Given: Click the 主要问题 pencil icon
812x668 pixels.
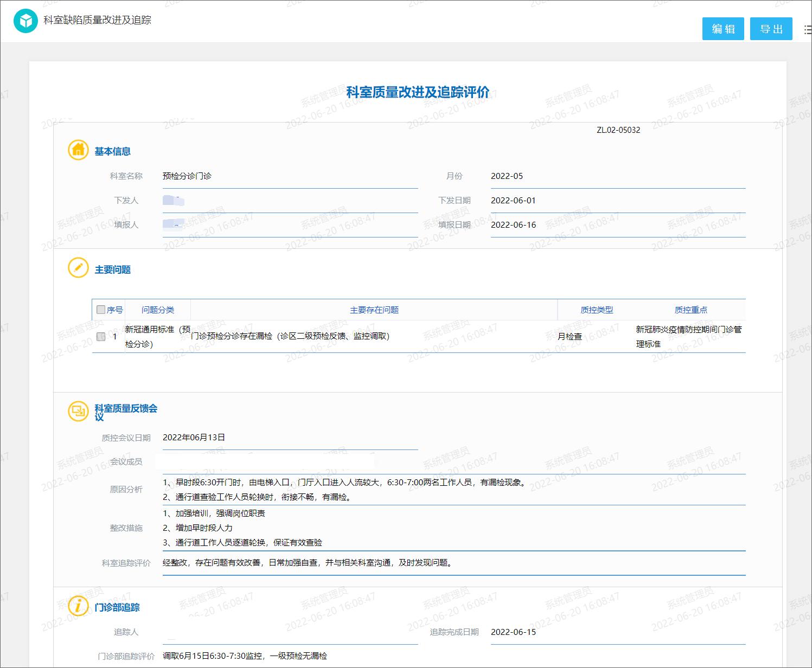Looking at the screenshot, I should 78,268.
